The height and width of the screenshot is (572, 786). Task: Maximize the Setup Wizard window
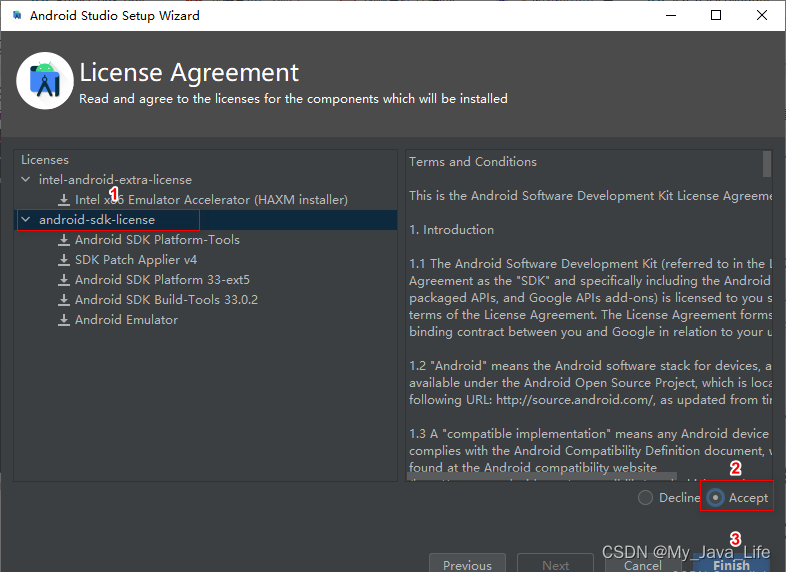tap(716, 15)
